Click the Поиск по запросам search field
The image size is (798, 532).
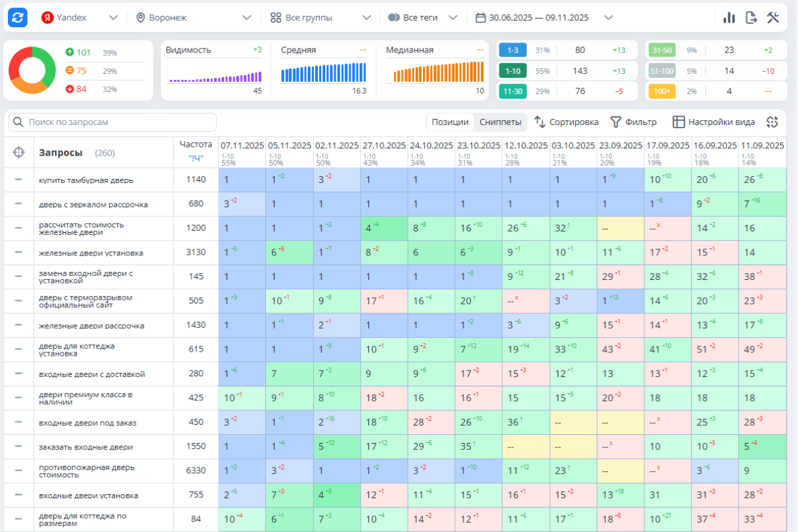coord(112,122)
